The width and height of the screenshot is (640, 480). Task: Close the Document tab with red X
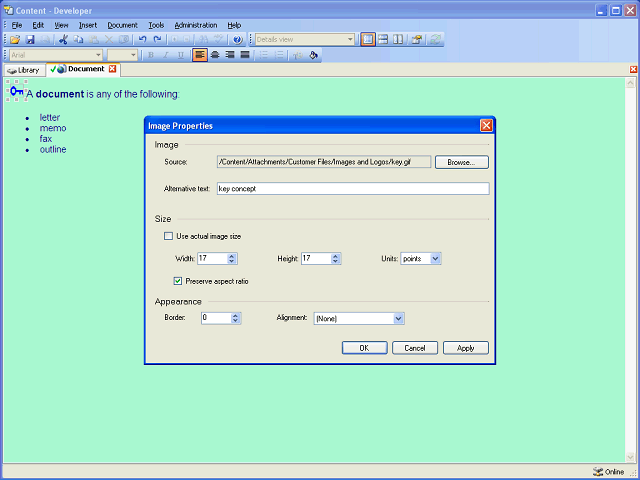(x=112, y=69)
